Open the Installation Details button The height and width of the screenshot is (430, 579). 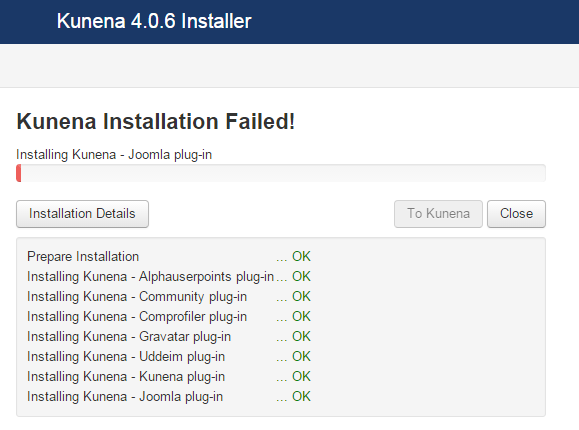(82, 214)
